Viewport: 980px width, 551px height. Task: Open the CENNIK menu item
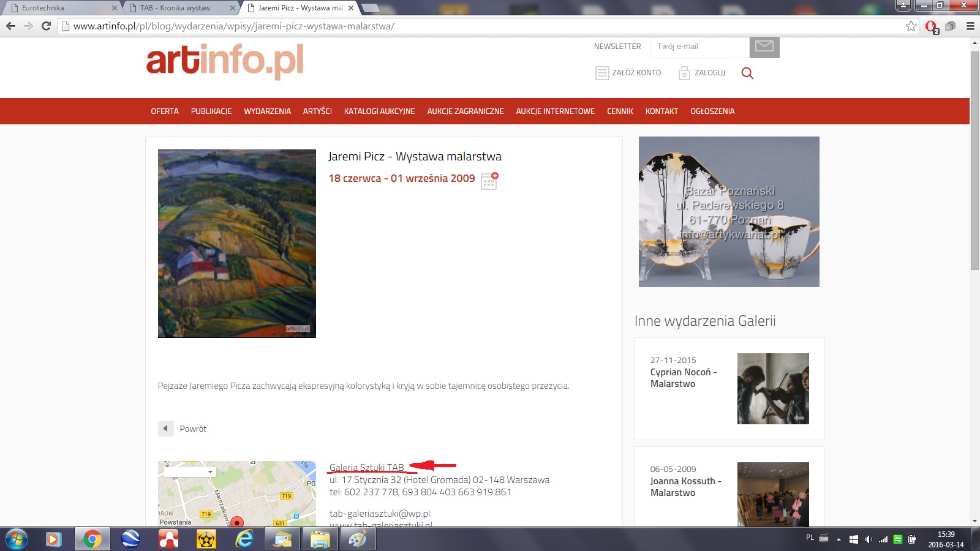point(620,111)
